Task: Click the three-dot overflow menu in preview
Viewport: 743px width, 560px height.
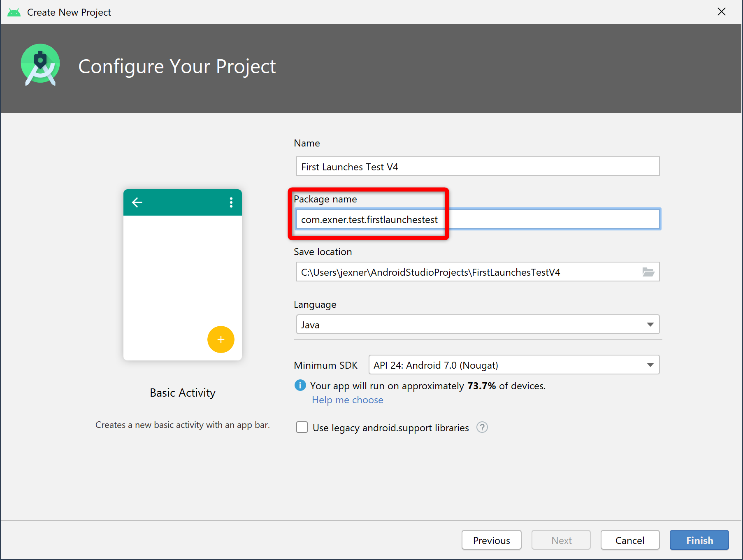Action: [x=231, y=202]
